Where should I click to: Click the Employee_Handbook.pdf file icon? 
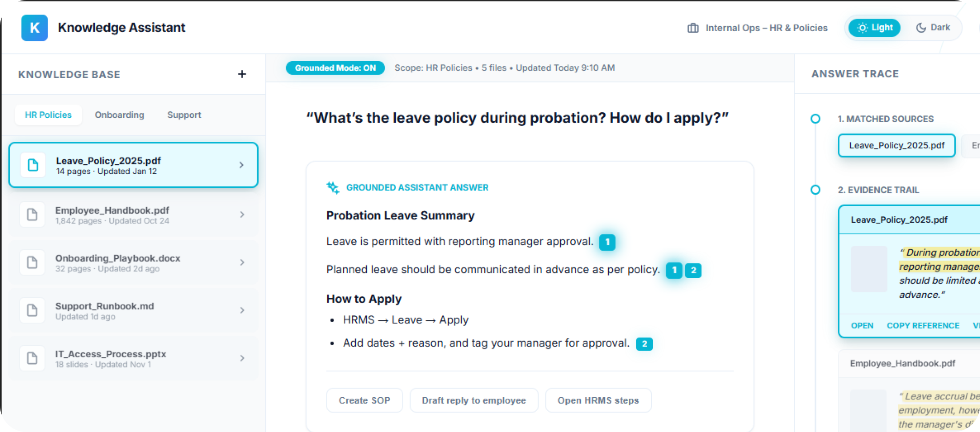[x=32, y=215]
